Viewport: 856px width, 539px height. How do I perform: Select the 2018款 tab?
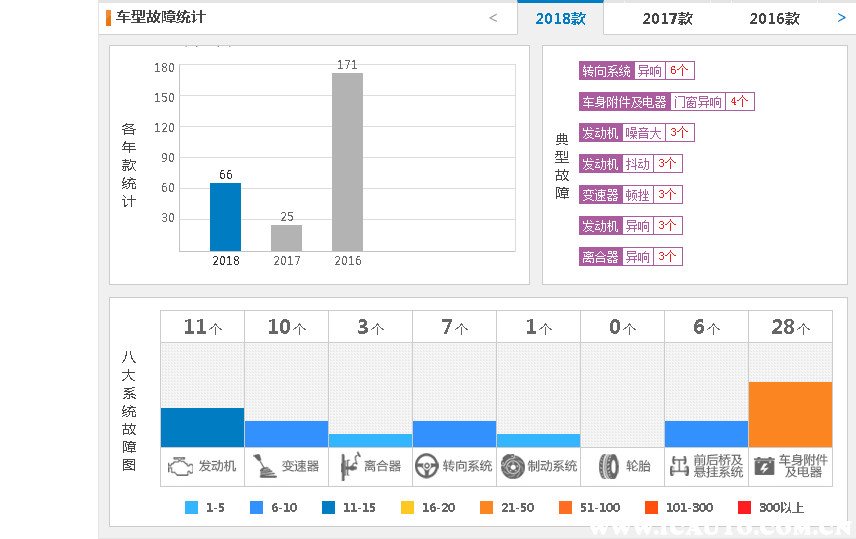tap(560, 19)
